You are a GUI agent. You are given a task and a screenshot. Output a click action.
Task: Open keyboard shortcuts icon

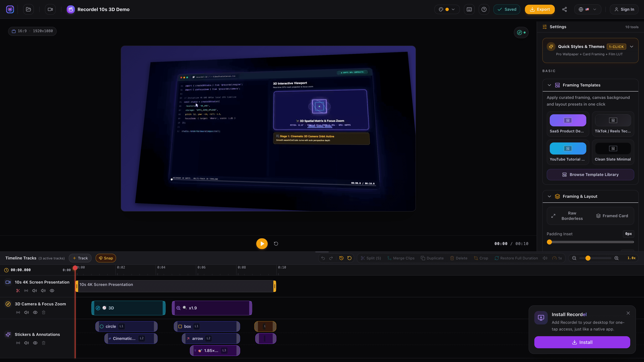[469, 9]
